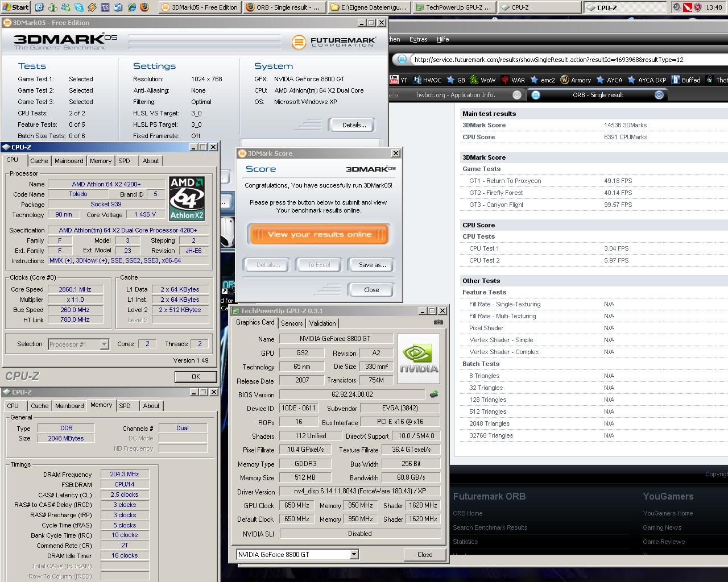The image size is (728, 582).
Task: Click GPU-Z screenshot camera icon
Action: pyautogui.click(x=438, y=322)
